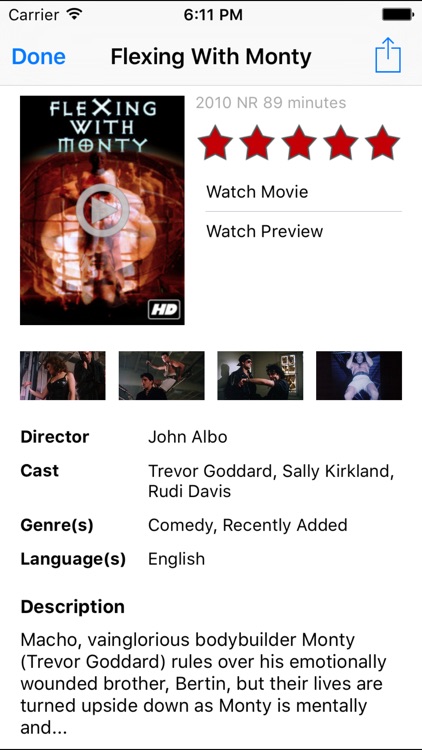Tap director name John Albo

(x=188, y=437)
